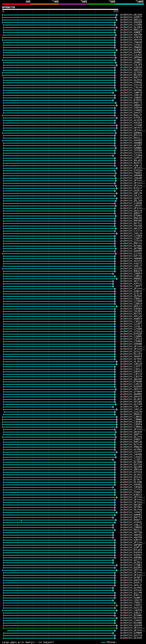Click the purple ~60% legend bar
Viewport: 146px width, 644px height.
(x=73, y=4)
